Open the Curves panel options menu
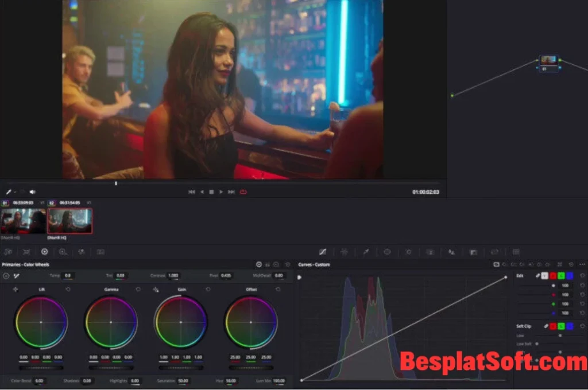 pyautogui.click(x=582, y=264)
